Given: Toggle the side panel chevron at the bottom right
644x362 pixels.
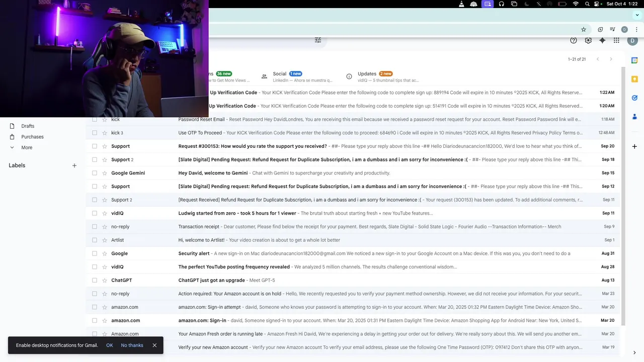Looking at the screenshot, I should click(634, 352).
